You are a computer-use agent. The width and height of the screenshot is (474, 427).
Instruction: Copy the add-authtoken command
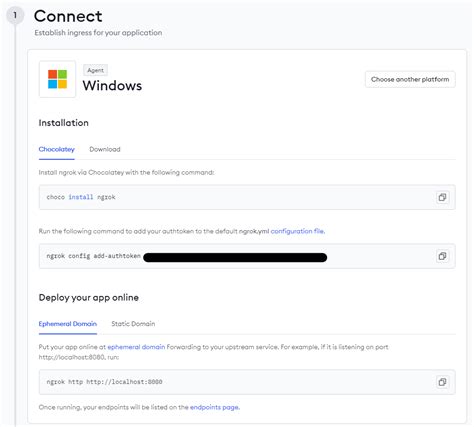click(x=442, y=256)
